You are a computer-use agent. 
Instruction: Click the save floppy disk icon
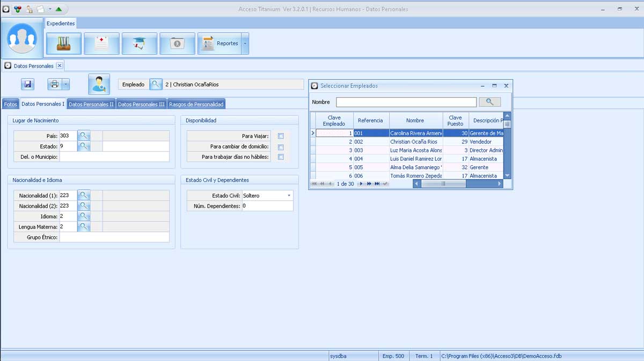pos(28,84)
